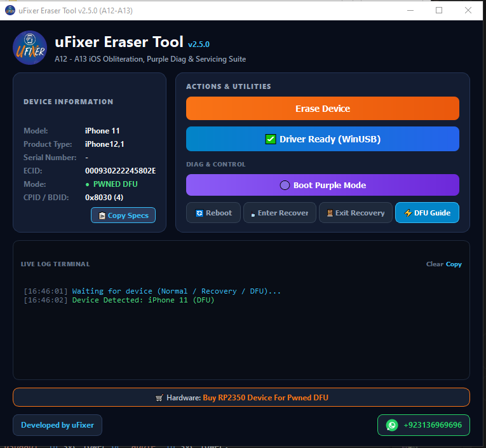Open WhatsApp contact +923136969696
Screen dimensions: 486x448
tap(423, 425)
